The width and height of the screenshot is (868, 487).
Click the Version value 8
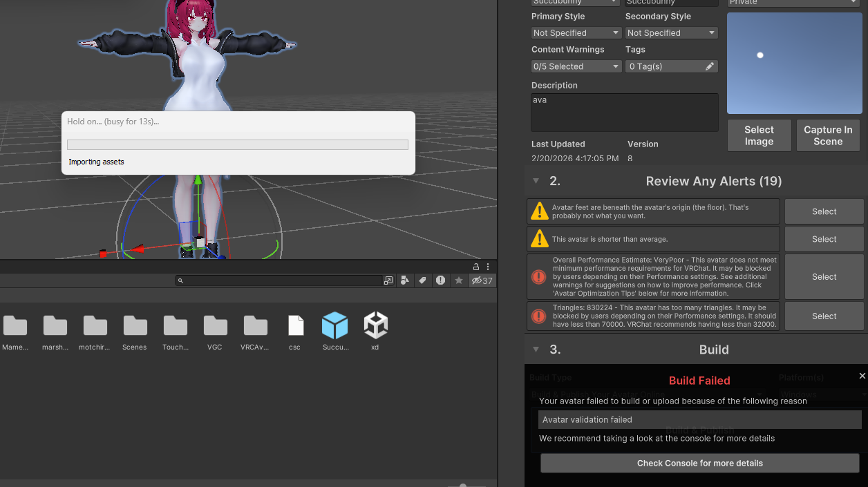(630, 159)
